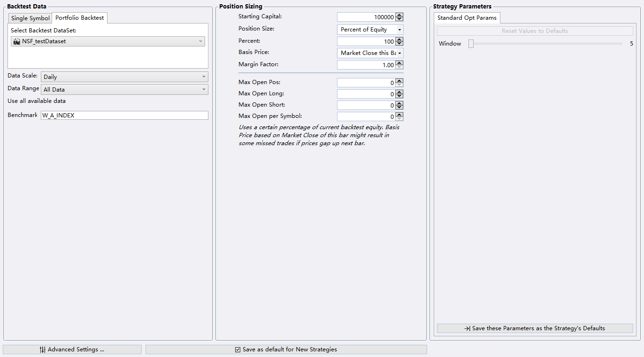Click the "Margin Factor:" label
Image resolution: width=644 pixels, height=357 pixels.
(x=258, y=64)
